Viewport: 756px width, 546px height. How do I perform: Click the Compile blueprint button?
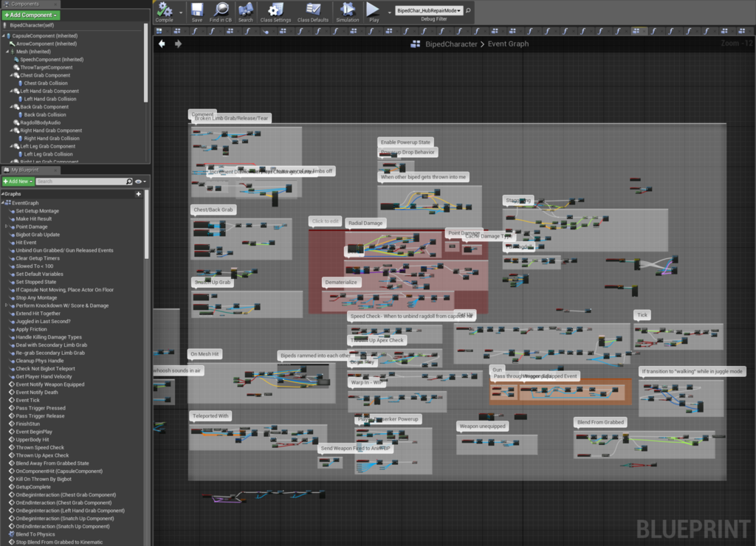click(x=164, y=12)
